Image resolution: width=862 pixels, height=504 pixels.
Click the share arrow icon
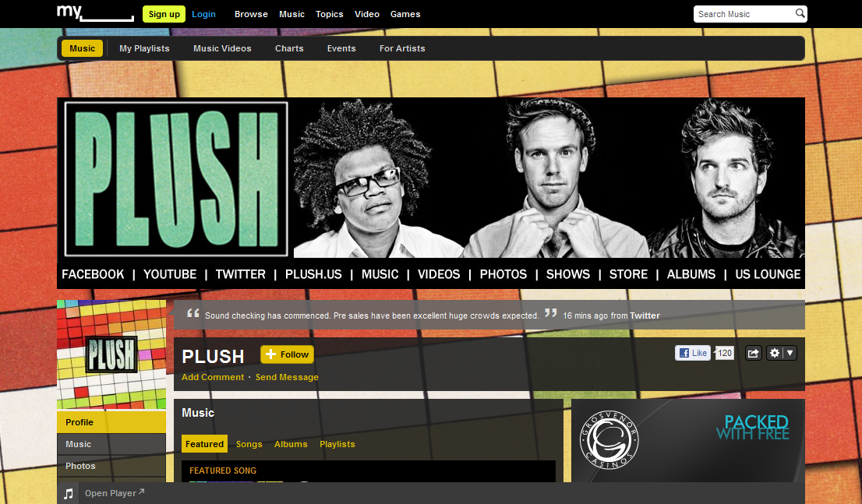click(x=753, y=353)
